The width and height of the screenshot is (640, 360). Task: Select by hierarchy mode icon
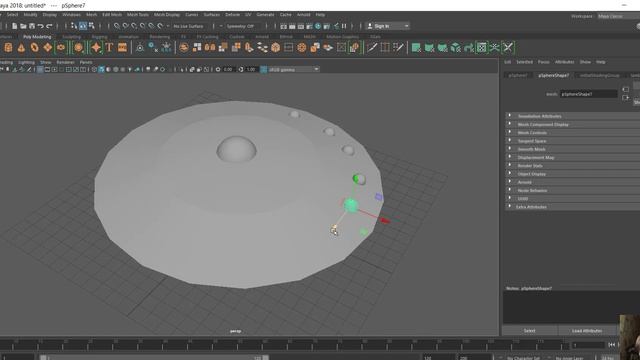[x=74, y=26]
